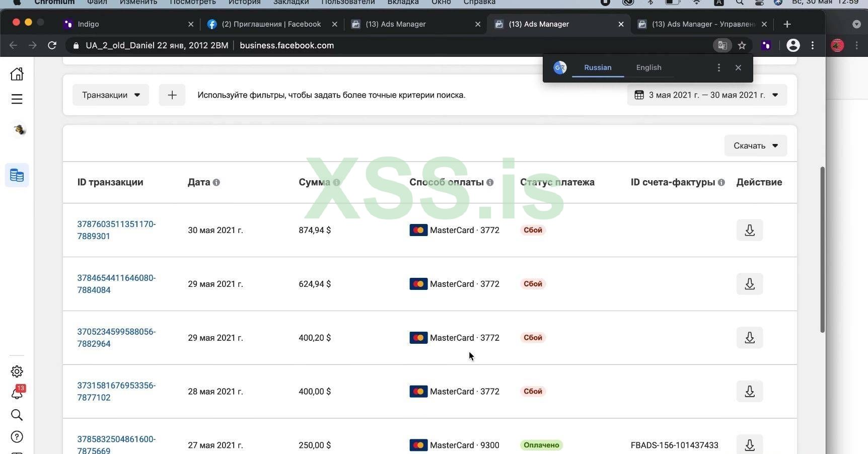Select Russian in the translate popup
Screen dimensions: 868x454
tap(598, 67)
